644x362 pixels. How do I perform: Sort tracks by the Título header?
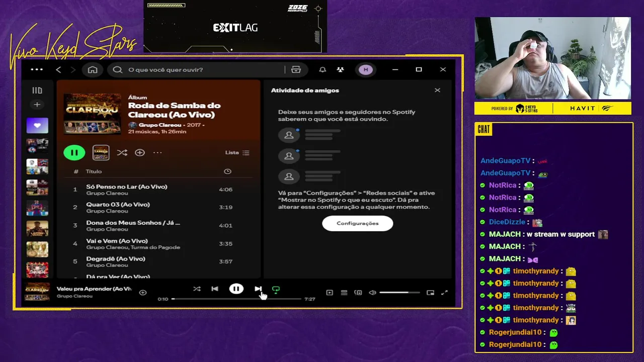[x=94, y=171]
